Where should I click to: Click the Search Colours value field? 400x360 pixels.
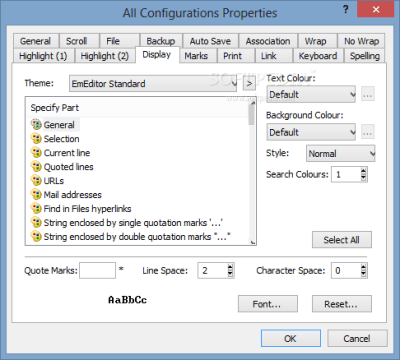(346, 174)
